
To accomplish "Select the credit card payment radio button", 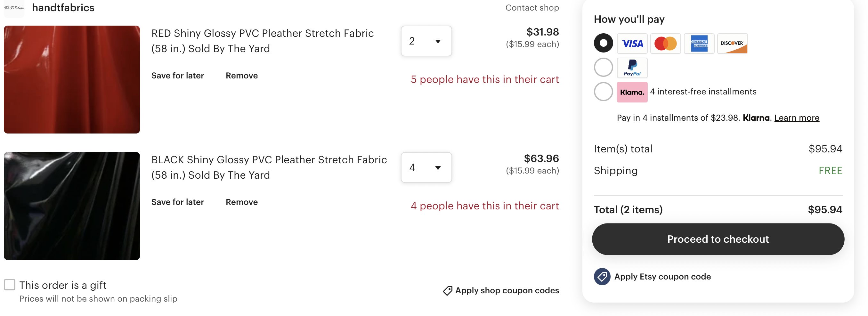I will click(x=603, y=43).
